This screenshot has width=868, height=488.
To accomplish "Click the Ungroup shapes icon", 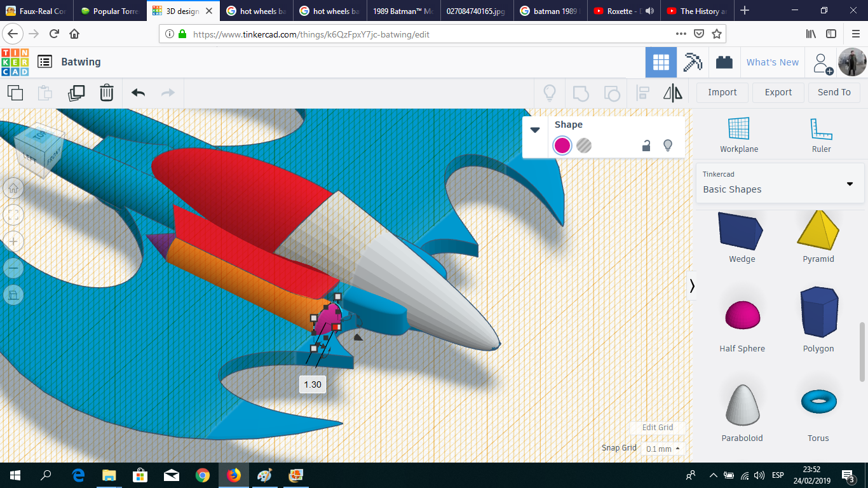I will click(612, 93).
